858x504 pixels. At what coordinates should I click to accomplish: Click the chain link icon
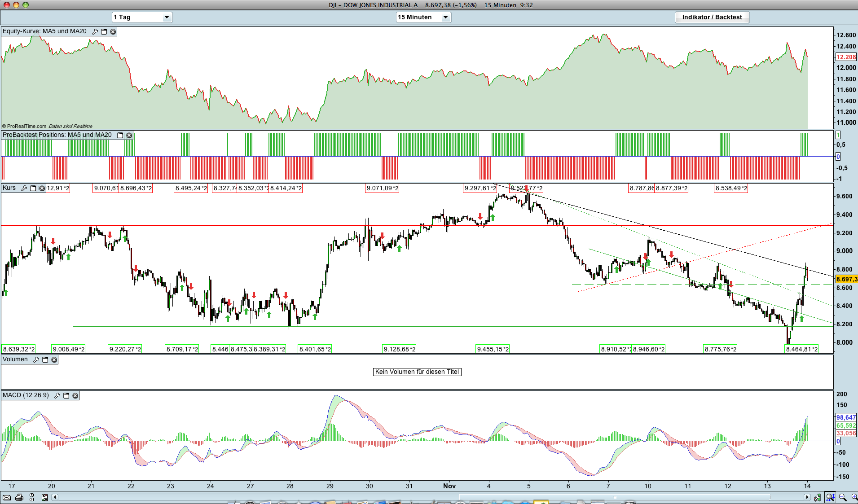(x=32, y=497)
